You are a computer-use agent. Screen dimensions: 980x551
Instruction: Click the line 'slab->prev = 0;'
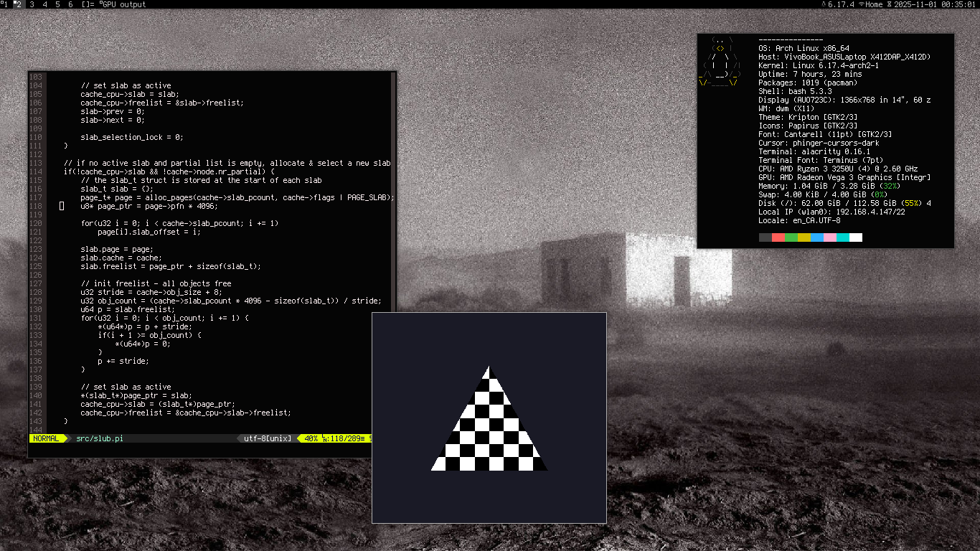pos(113,111)
